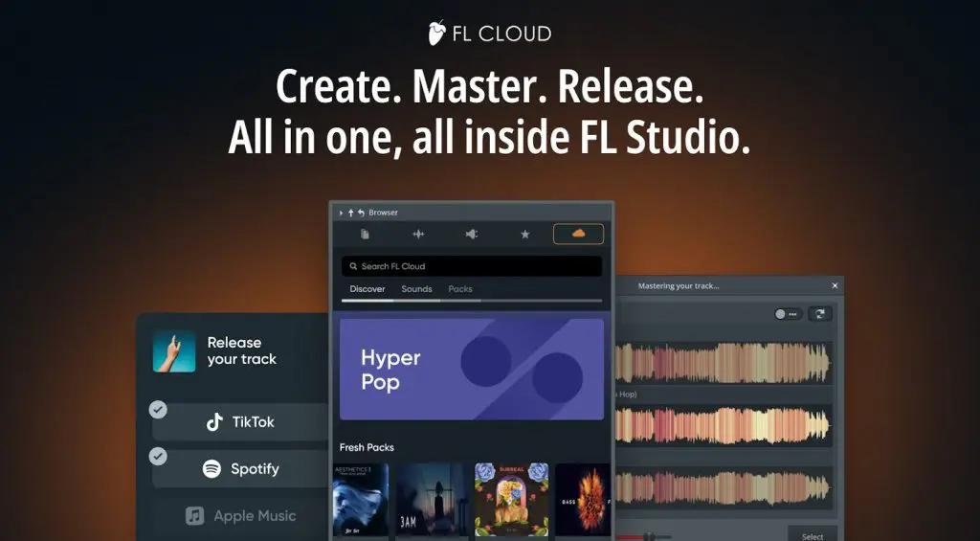Open the Discover tab
Viewport: 980px width, 541px height.
367,289
